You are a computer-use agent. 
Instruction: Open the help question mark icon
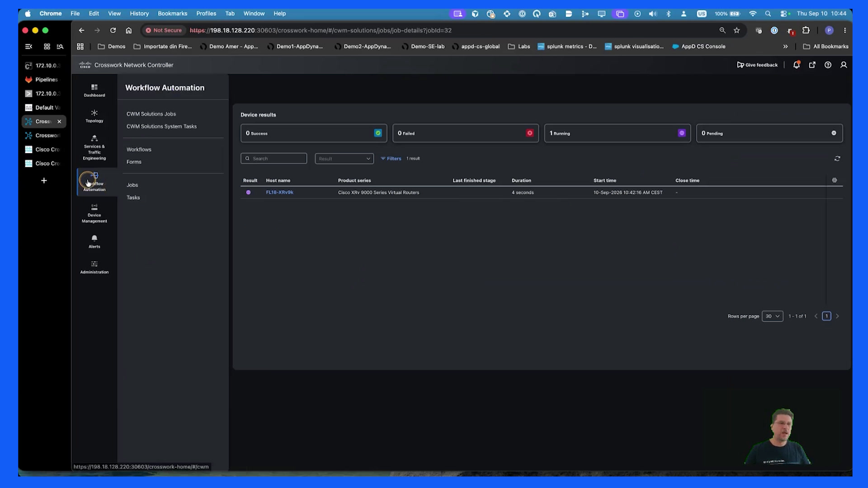click(x=828, y=65)
